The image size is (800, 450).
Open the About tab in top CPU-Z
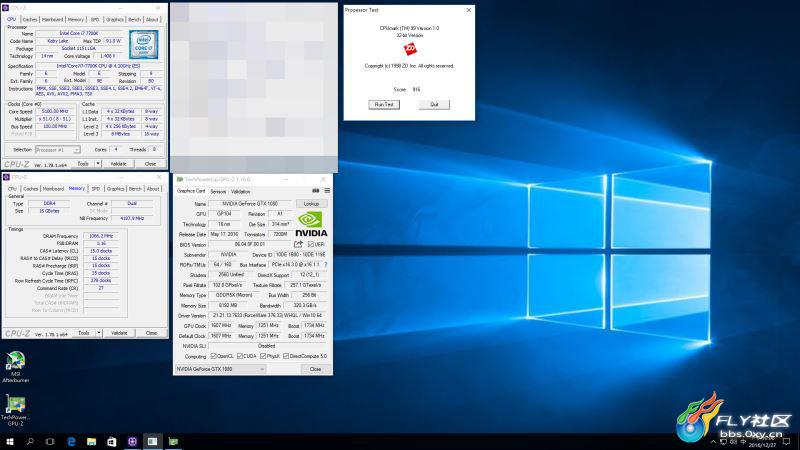coord(153,19)
